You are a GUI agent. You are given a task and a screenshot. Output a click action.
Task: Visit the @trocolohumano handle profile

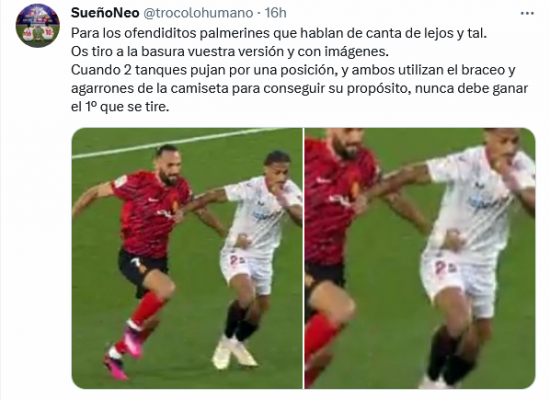click(198, 13)
